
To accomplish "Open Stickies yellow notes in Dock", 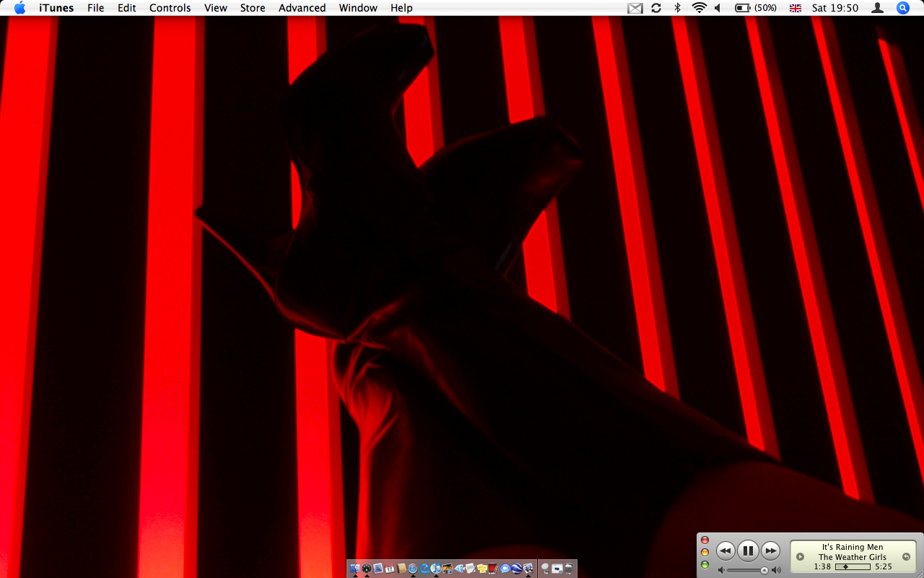I will point(482,569).
